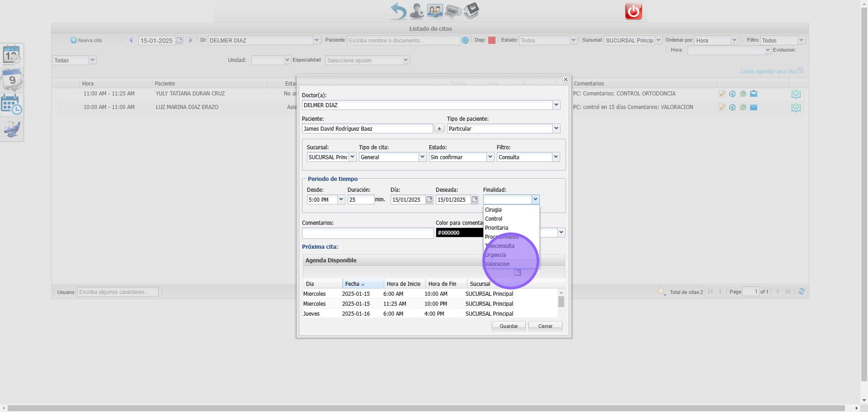Screen dimensions: 868x412
Task: Open the Tipo de cita dropdown
Action: [422, 157]
